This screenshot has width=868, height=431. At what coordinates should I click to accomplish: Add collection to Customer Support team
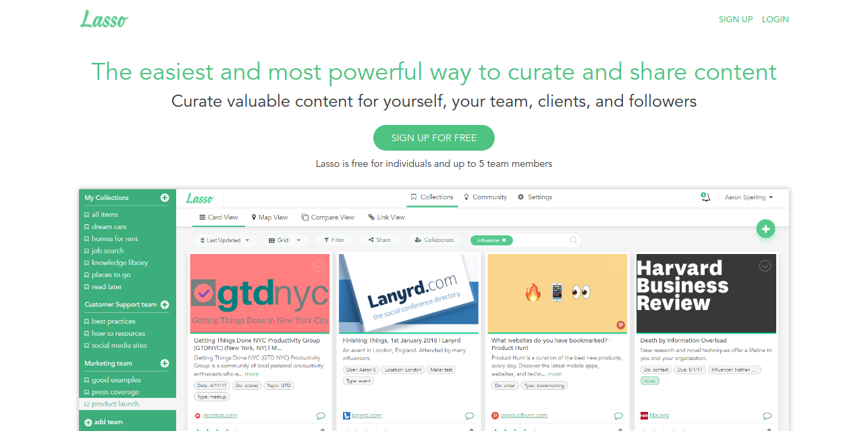[165, 305]
